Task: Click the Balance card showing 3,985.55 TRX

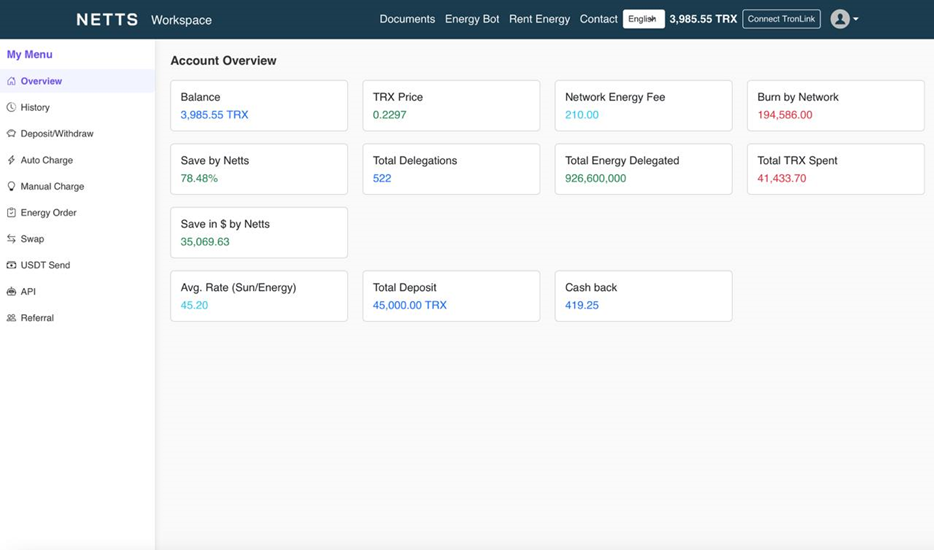Action: tap(259, 105)
